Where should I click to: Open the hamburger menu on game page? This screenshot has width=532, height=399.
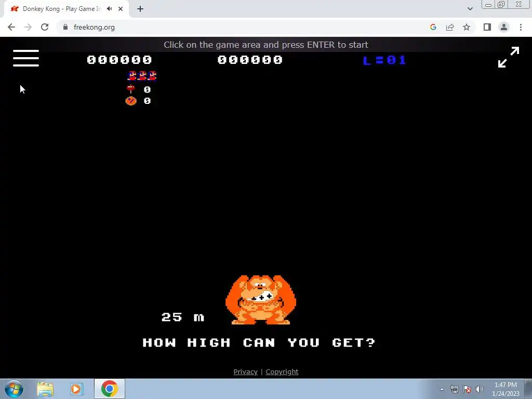[x=26, y=58]
